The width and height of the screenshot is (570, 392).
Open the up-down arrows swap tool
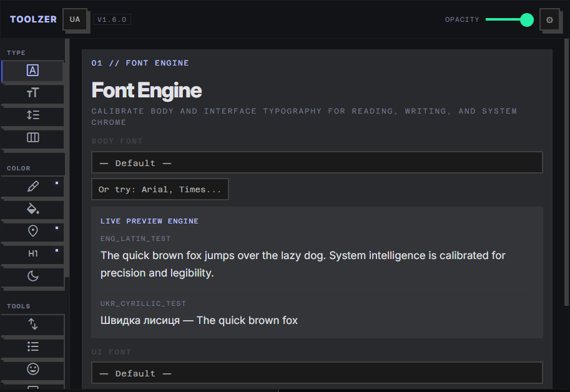32,324
